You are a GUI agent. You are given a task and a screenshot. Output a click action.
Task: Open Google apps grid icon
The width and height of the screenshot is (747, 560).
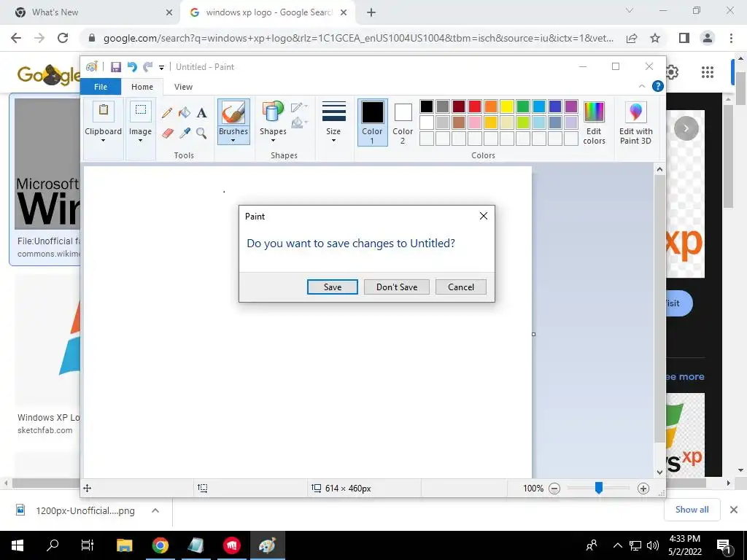coord(708,72)
